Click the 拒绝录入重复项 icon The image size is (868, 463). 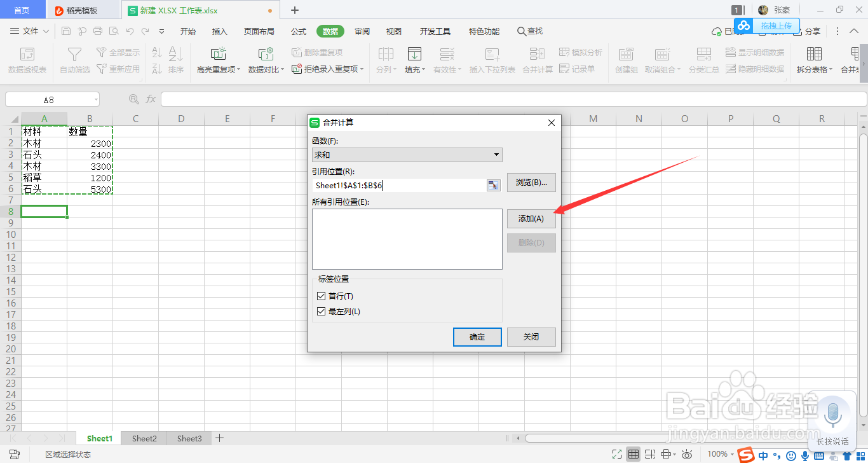(296, 69)
